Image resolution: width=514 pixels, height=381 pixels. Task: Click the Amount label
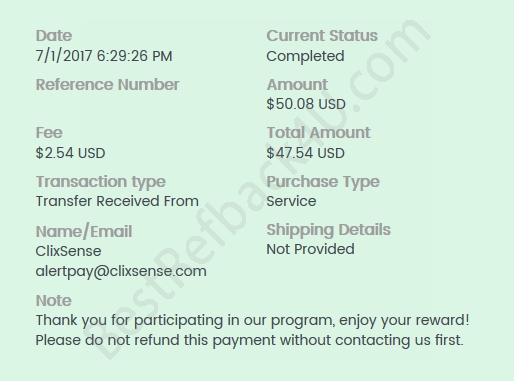click(x=297, y=85)
